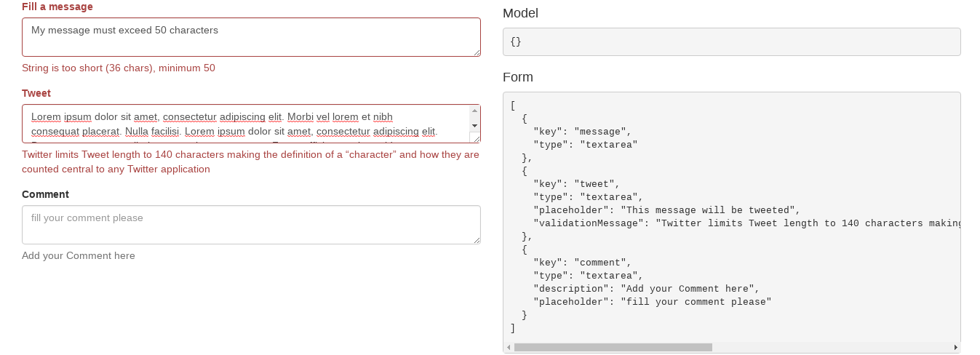
Task: Click Tweet textarea scroll up arrow
Action: click(x=475, y=111)
